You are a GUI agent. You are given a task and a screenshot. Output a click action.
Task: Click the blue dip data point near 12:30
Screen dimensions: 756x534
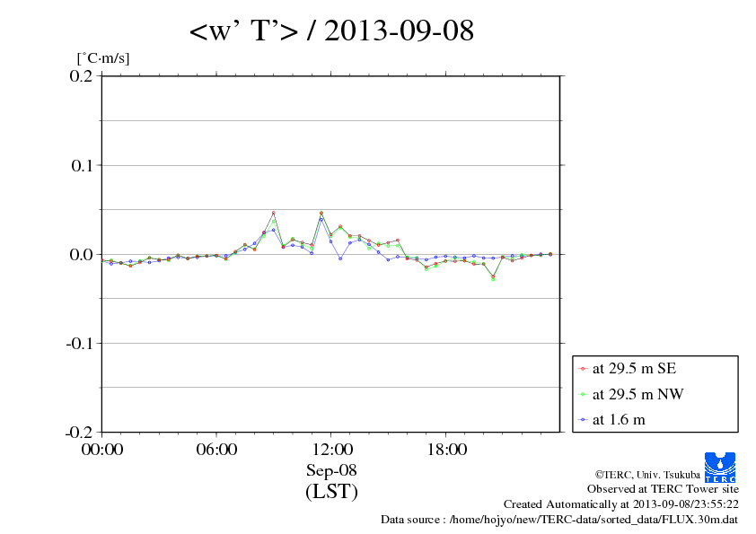pyautogui.click(x=340, y=258)
